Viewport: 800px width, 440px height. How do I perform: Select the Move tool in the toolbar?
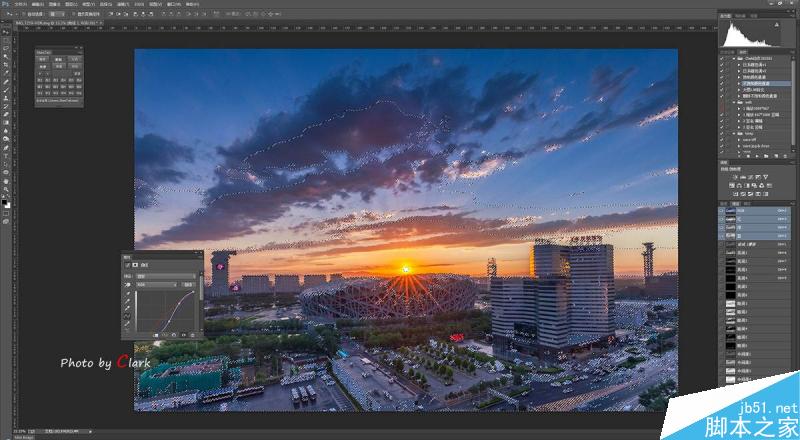[6, 34]
